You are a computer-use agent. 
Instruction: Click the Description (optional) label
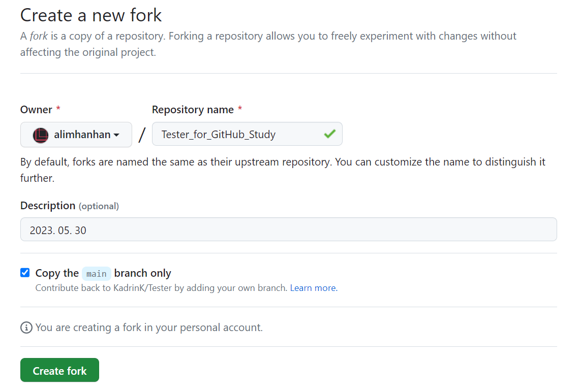70,206
